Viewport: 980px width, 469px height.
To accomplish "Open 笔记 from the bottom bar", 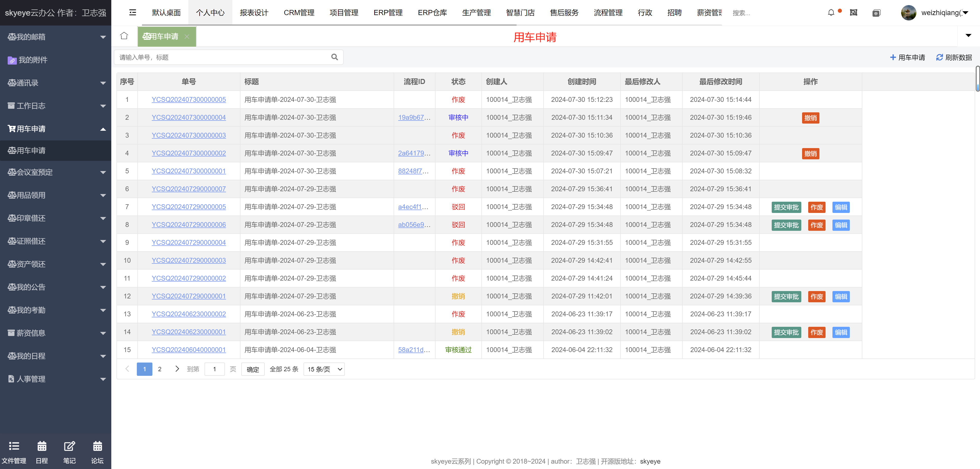I will [x=69, y=452].
